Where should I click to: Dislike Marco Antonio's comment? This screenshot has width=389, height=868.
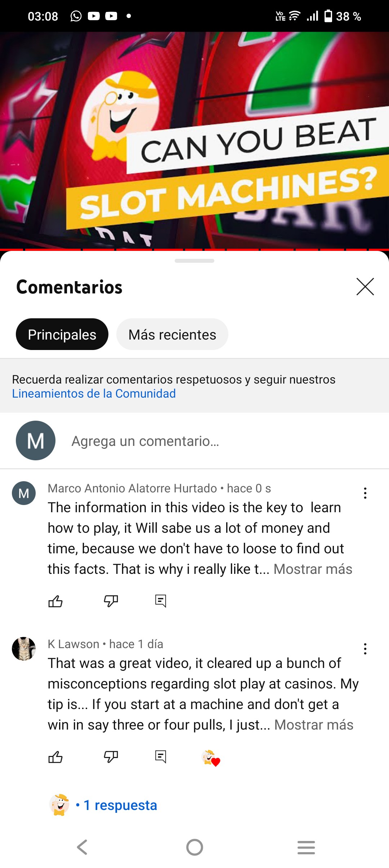click(x=111, y=601)
